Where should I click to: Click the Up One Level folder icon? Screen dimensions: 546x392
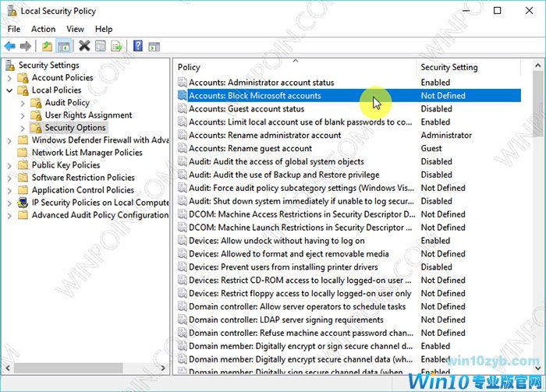coord(47,47)
